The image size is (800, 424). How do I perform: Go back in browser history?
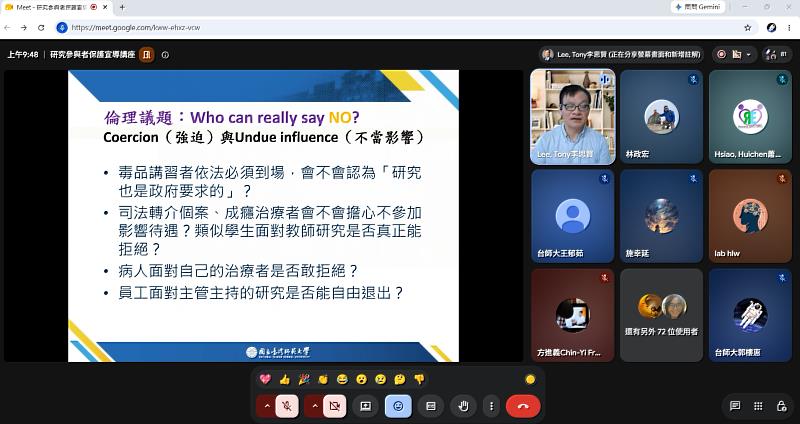pyautogui.click(x=8, y=28)
